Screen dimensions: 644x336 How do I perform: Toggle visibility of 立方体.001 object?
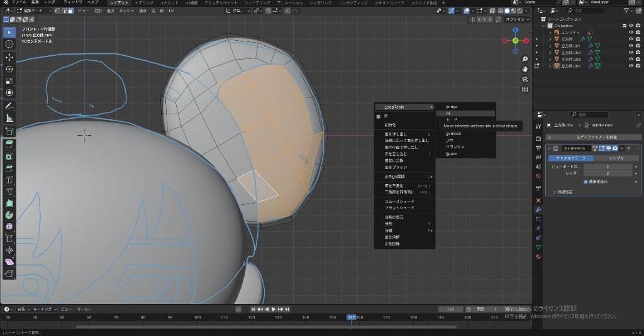(x=631, y=45)
